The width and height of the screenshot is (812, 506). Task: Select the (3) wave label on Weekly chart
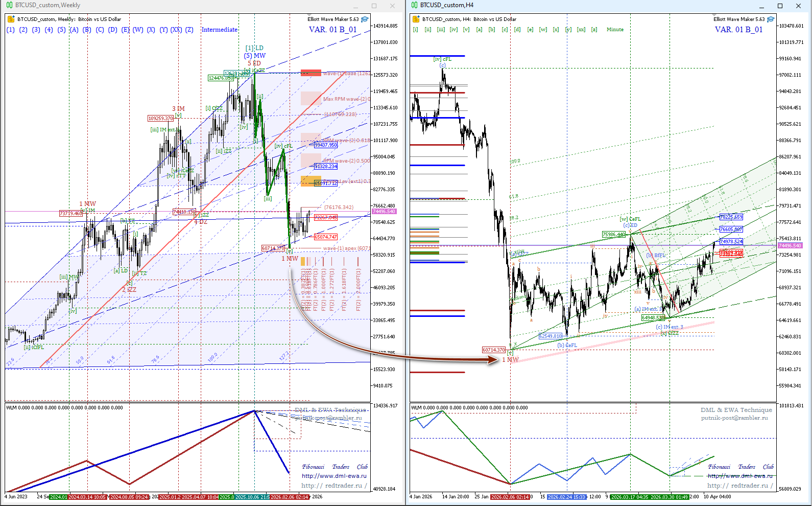(x=36, y=30)
